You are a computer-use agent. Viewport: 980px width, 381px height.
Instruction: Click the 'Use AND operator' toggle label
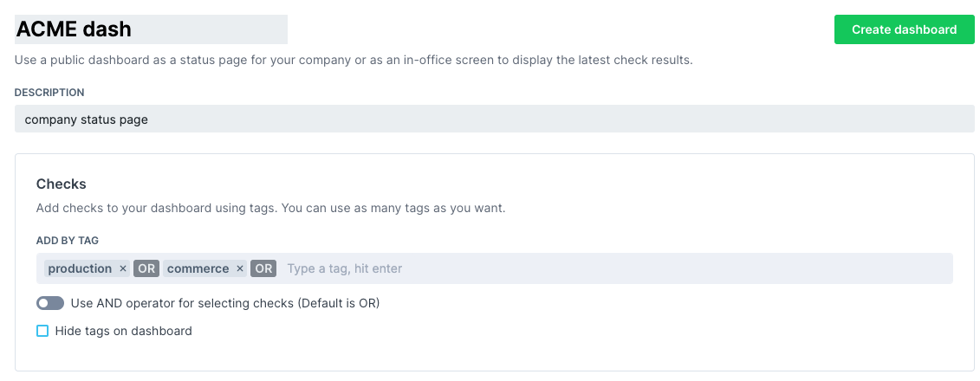pyautogui.click(x=225, y=303)
